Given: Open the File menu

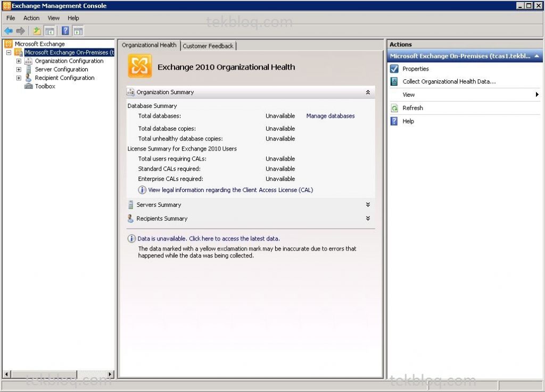Looking at the screenshot, I should tap(11, 18).
